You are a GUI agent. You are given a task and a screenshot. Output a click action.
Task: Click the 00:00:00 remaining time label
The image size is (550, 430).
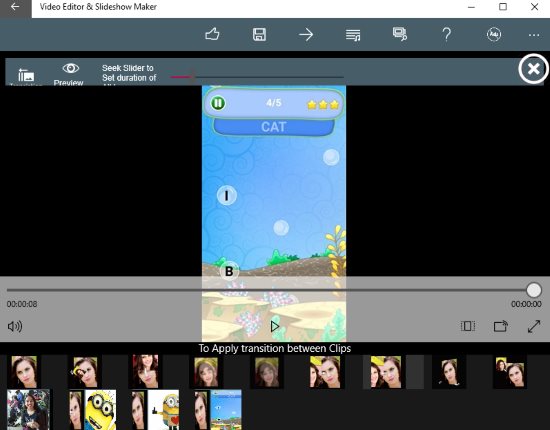click(526, 304)
